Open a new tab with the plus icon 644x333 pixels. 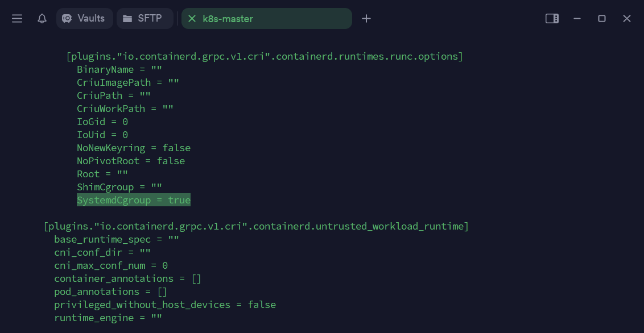point(366,19)
